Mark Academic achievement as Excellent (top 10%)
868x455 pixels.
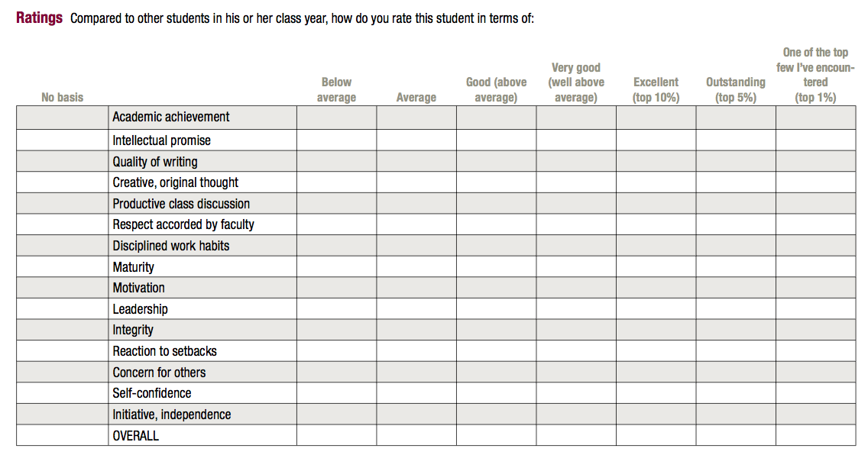(x=656, y=118)
